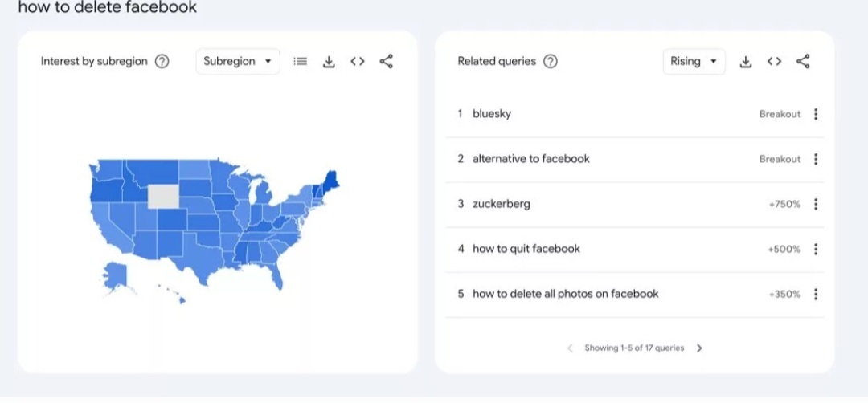Select Maine on the map

click(x=331, y=181)
